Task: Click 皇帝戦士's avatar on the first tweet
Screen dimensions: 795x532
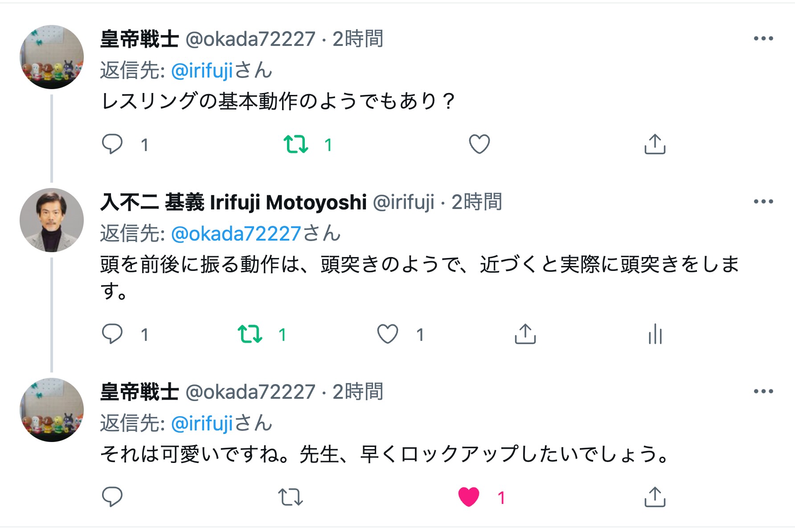Action: 52,57
